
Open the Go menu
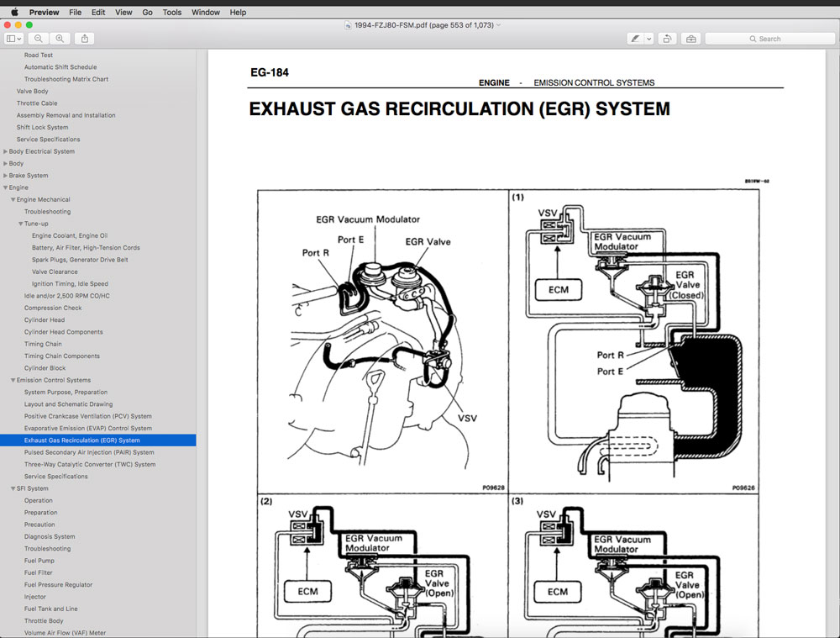pos(148,13)
